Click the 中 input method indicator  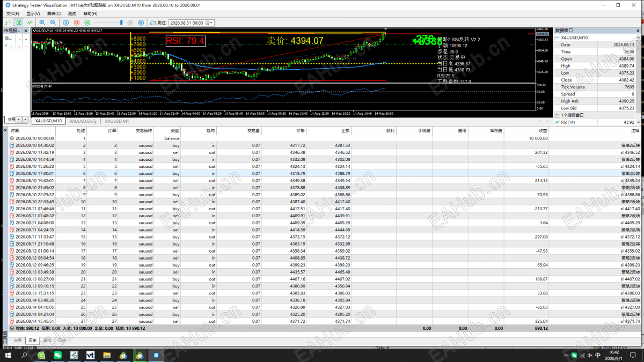(x=598, y=355)
